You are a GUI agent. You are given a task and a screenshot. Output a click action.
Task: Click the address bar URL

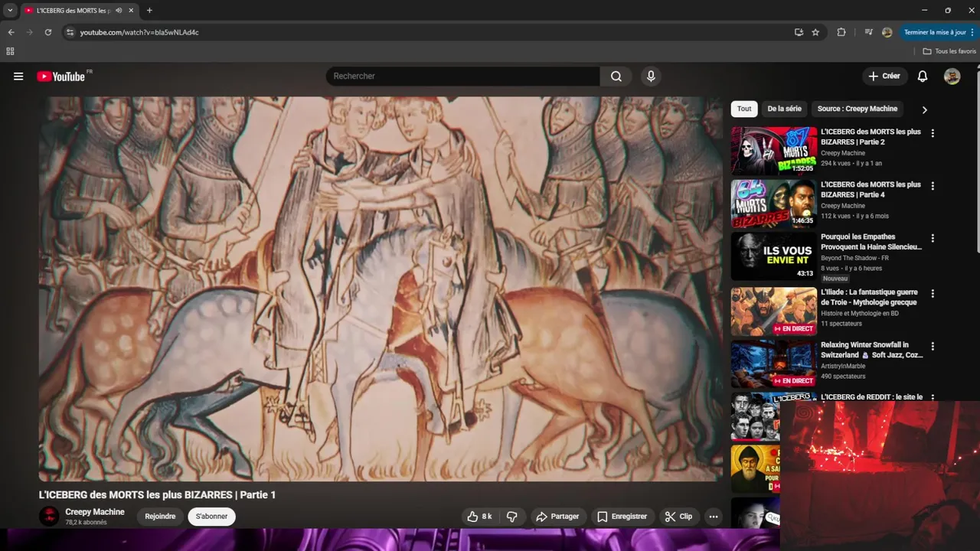[139, 32]
